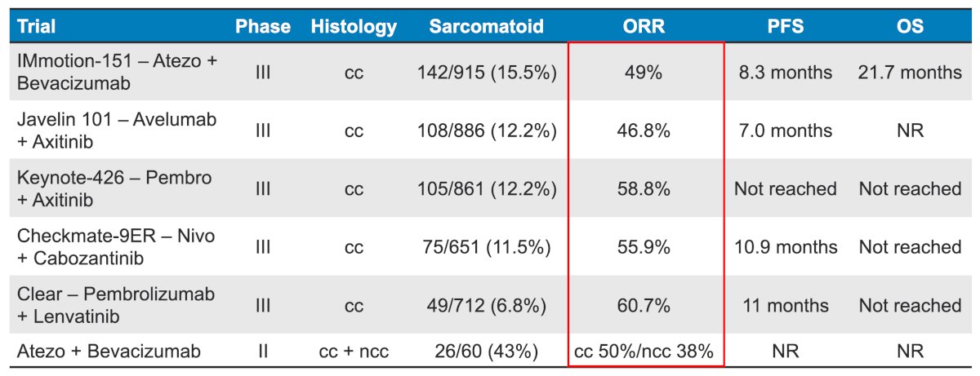
Task: Select the Phase column header
Action: [263, 26]
